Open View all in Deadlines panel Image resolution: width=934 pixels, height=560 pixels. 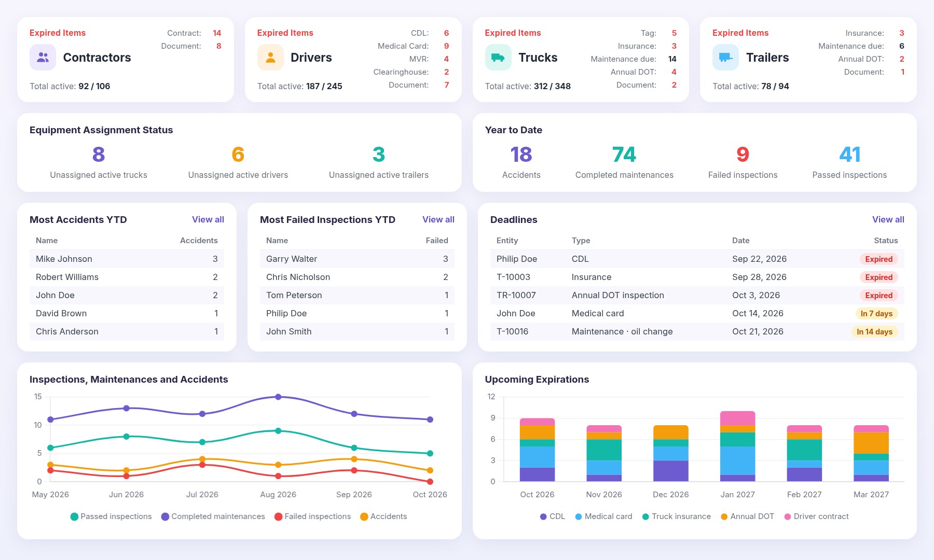(888, 220)
